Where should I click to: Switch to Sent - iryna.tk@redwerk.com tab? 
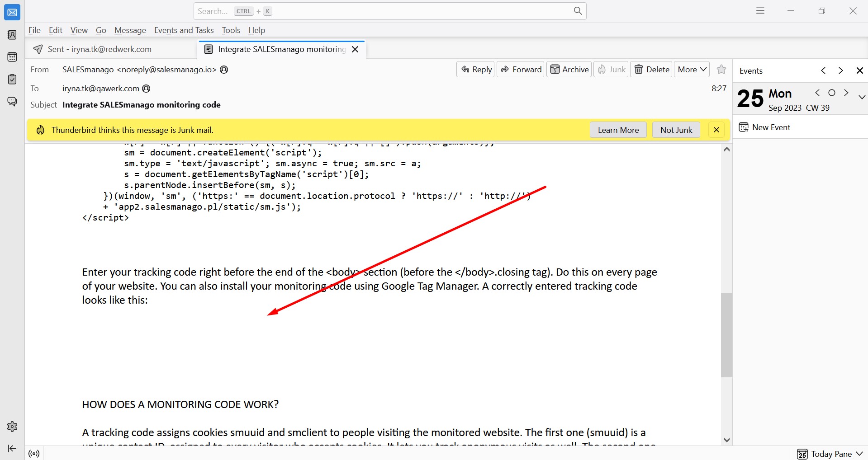[100, 49]
